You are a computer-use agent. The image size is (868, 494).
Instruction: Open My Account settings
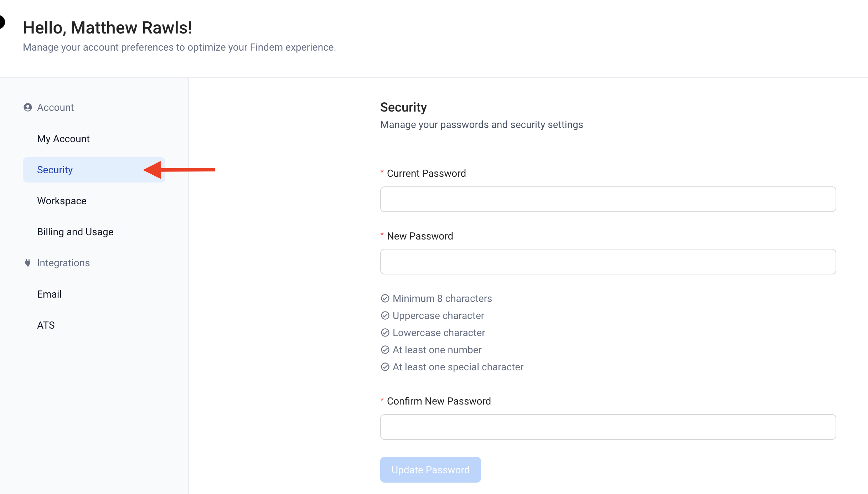click(63, 139)
